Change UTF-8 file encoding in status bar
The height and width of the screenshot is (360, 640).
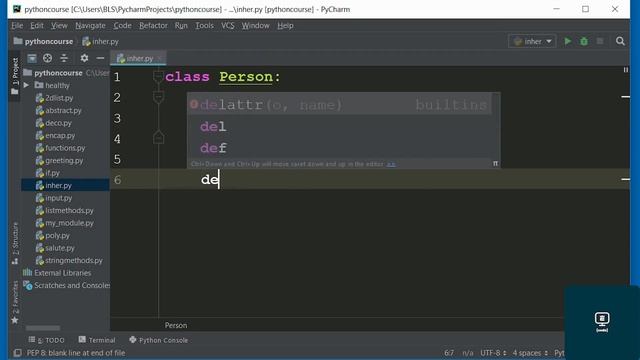pos(493,353)
